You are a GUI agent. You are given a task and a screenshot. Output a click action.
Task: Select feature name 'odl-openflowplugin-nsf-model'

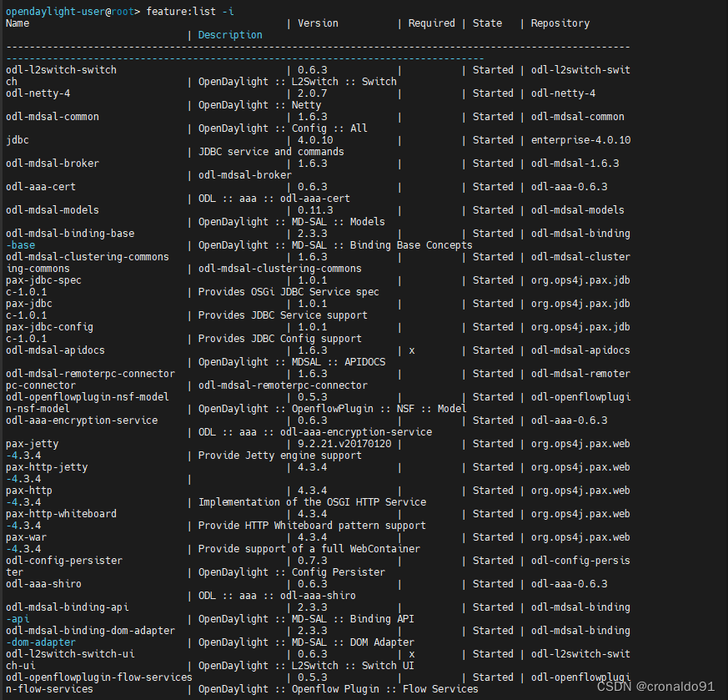click(88, 397)
